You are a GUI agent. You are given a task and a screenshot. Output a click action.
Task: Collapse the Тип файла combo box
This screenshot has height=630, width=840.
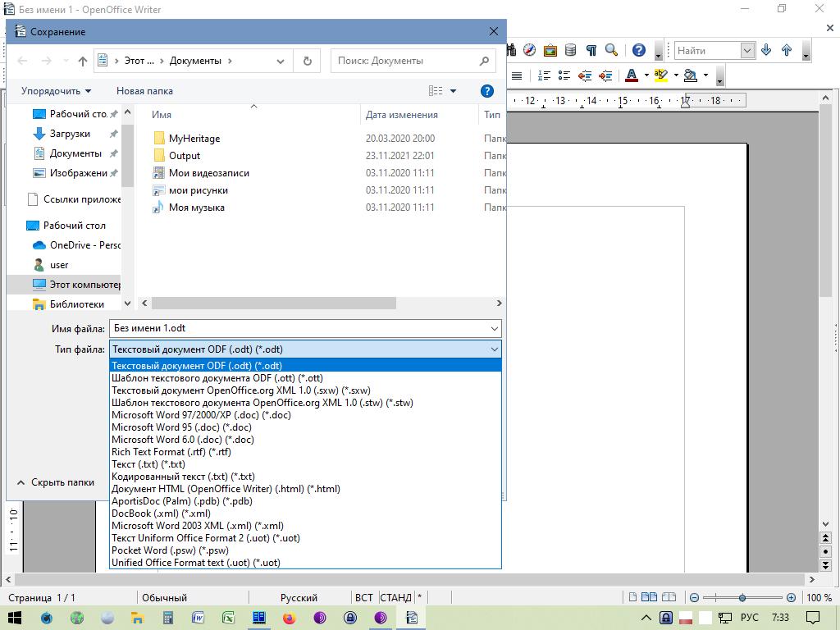tap(494, 349)
